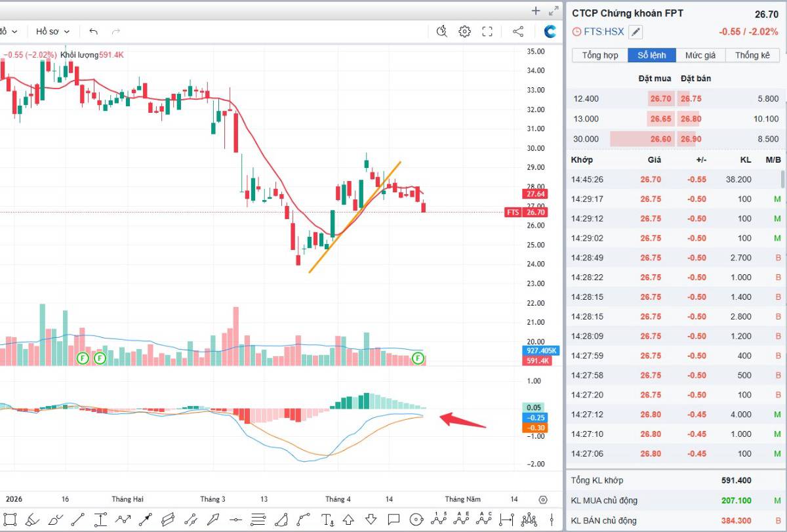The image size is (787, 532).
Task: Select the anchored text tool
Action: [x=328, y=520]
